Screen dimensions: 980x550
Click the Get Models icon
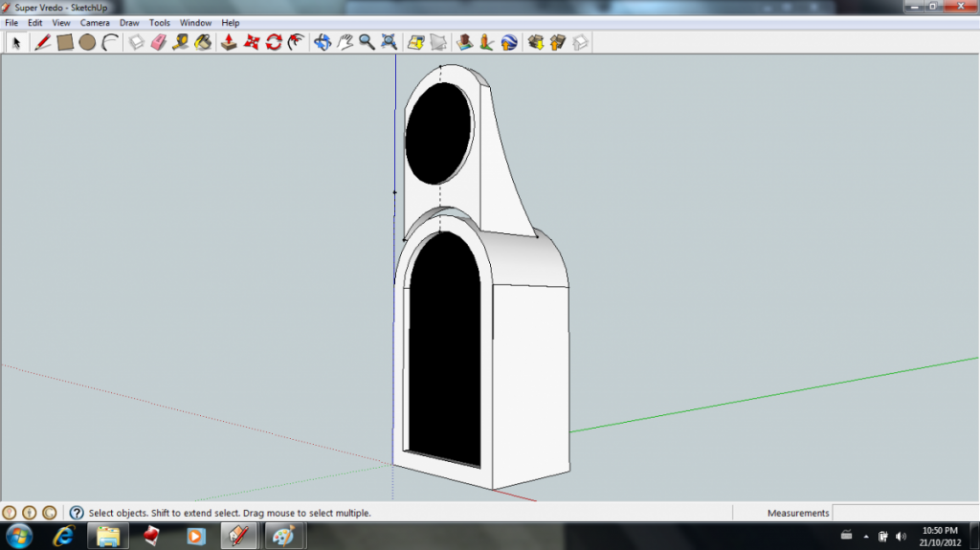(x=536, y=42)
